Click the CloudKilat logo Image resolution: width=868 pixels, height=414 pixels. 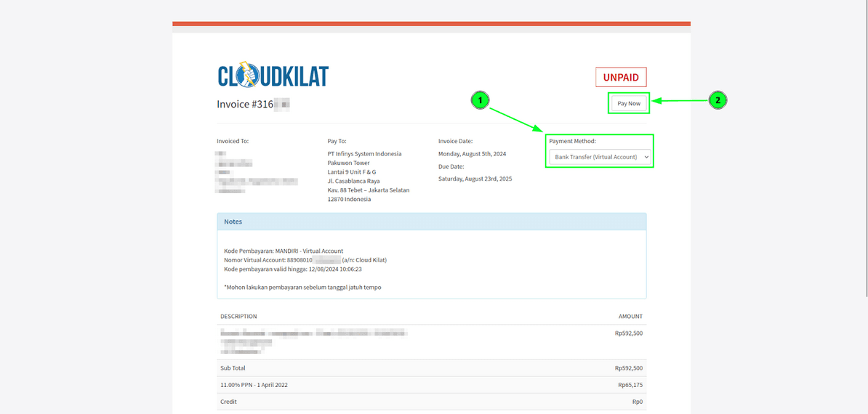273,76
